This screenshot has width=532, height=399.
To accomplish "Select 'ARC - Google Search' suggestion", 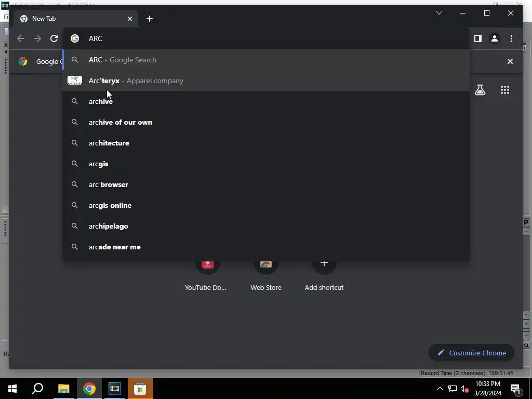I will (x=265, y=60).
